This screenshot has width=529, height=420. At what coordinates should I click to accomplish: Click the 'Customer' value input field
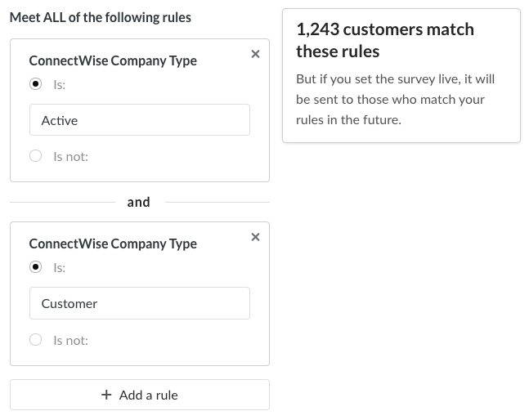[140, 303]
